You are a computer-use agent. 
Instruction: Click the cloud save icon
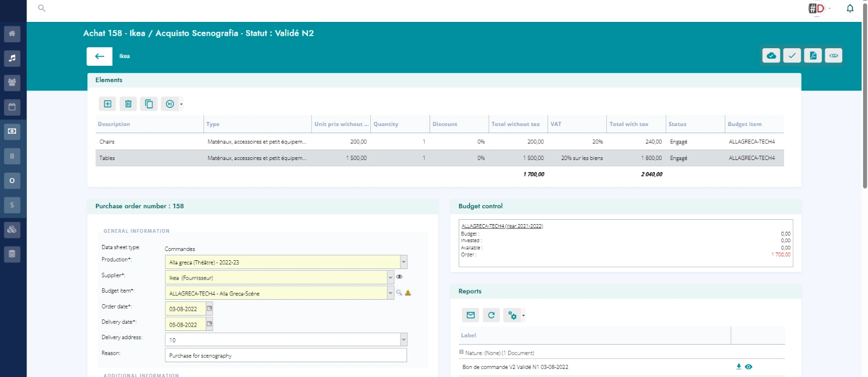point(771,56)
